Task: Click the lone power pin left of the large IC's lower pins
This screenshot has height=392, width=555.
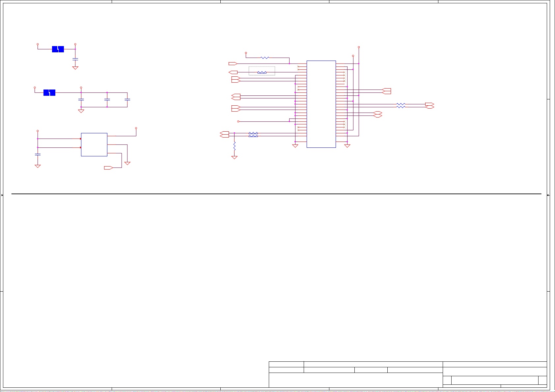Action: point(238,121)
